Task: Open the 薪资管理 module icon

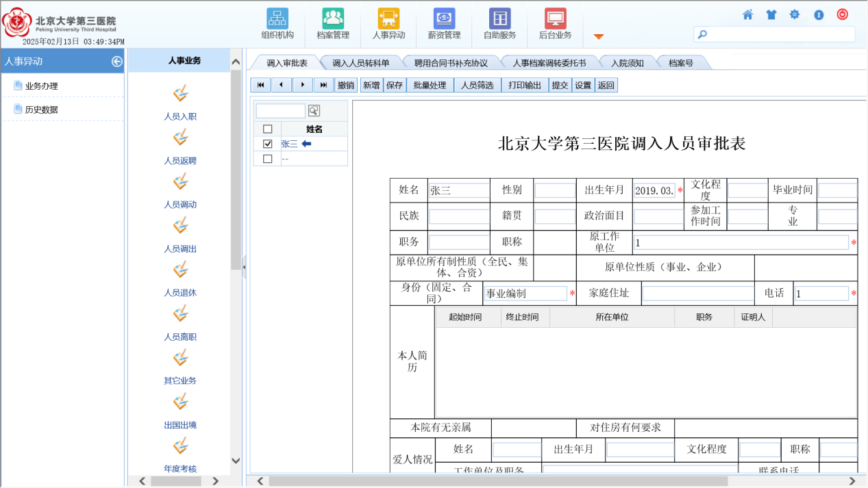Action: tap(444, 18)
